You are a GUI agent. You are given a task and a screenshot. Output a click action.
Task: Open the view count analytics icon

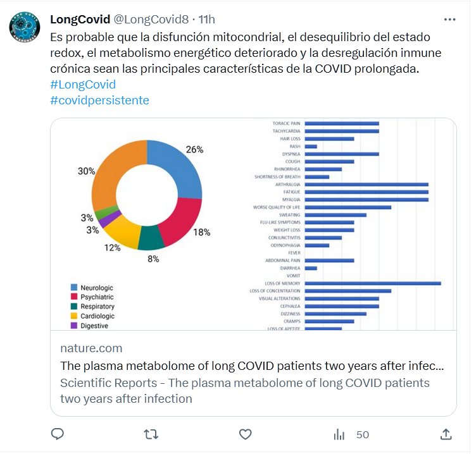pyautogui.click(x=340, y=434)
